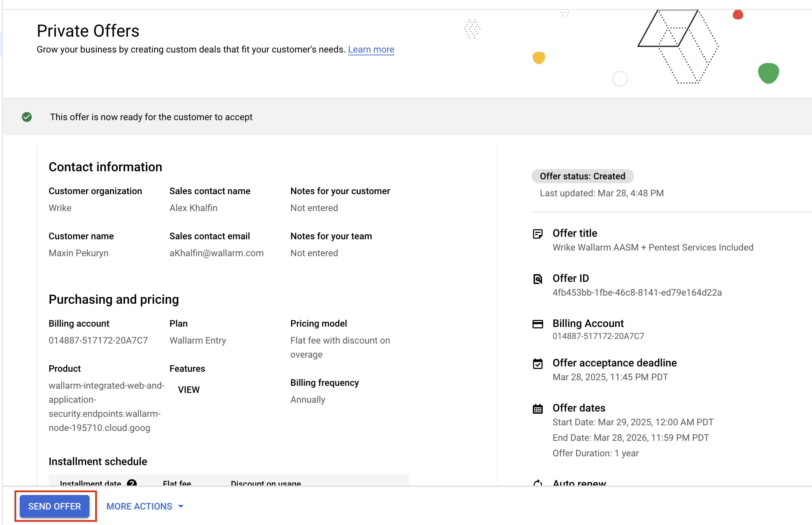Click the Offer status: Created chip
The width and height of the screenshot is (812, 525).
pyautogui.click(x=583, y=176)
